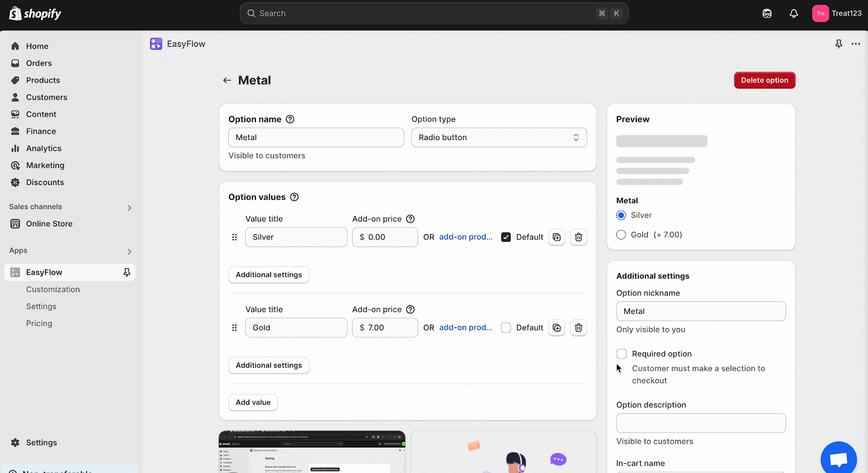Unpin EasyFlow in the sidebar

pyautogui.click(x=127, y=273)
